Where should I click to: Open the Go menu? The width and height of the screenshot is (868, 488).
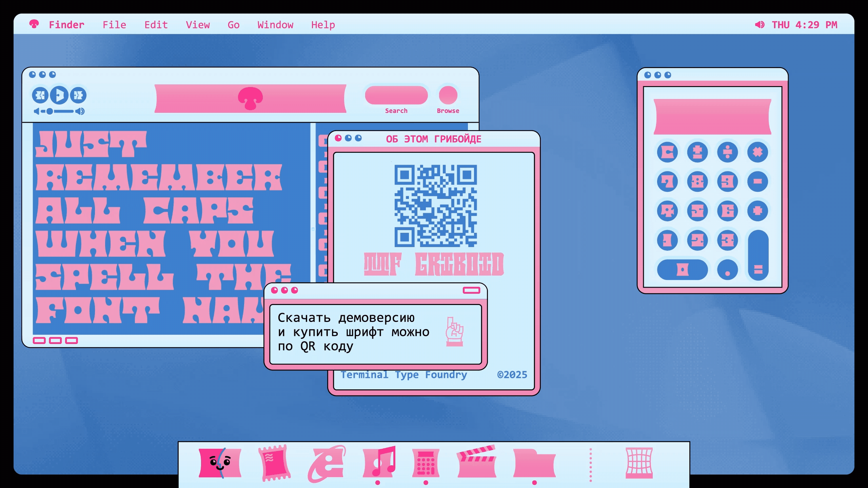233,25
